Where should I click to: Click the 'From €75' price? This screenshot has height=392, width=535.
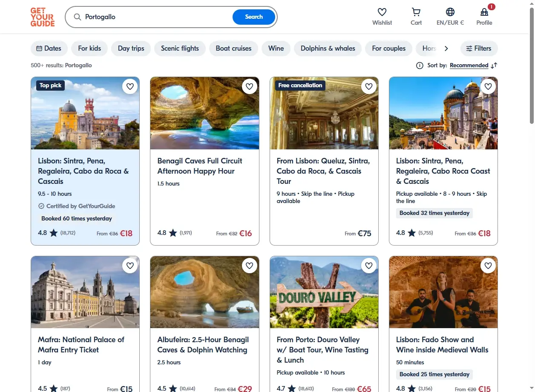[358, 233]
